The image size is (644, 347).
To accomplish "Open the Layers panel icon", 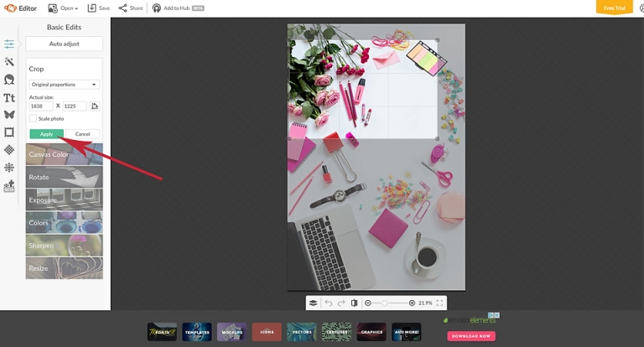I will coord(313,303).
